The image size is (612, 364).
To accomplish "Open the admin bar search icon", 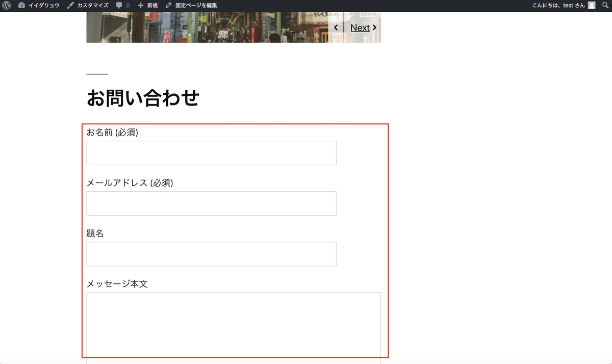I will tap(605, 6).
